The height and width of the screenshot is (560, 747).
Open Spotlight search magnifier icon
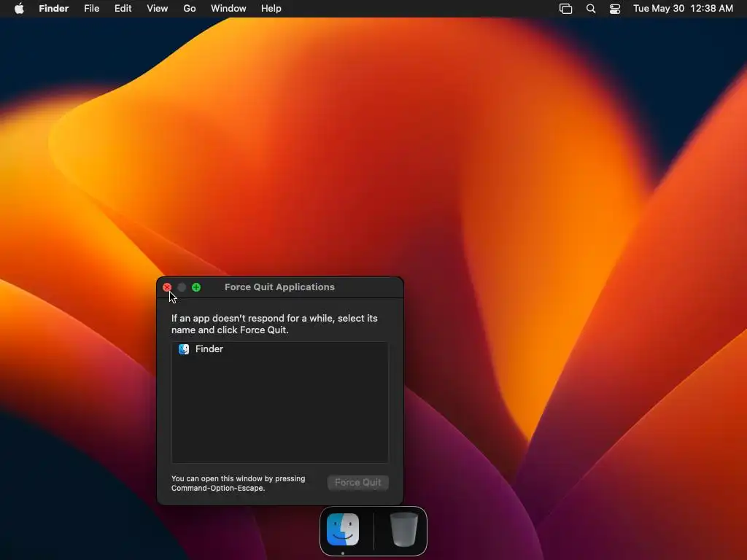coord(591,9)
